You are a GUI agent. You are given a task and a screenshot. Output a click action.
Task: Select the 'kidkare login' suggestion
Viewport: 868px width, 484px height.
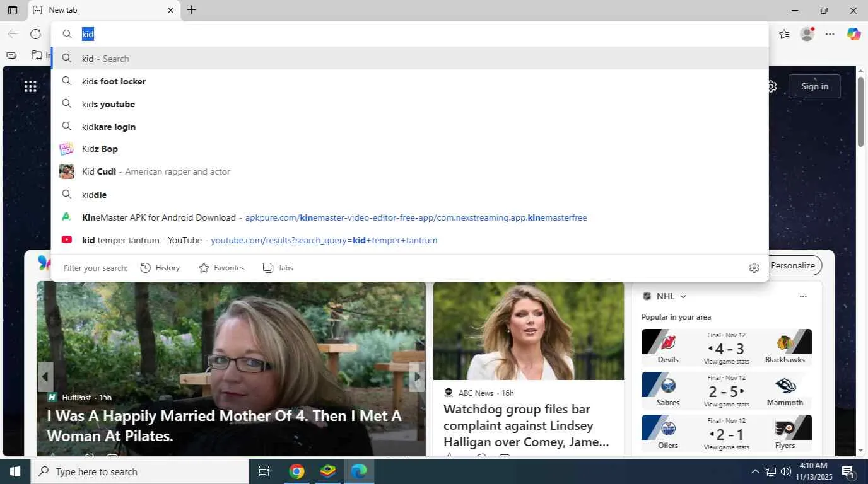pyautogui.click(x=410, y=127)
